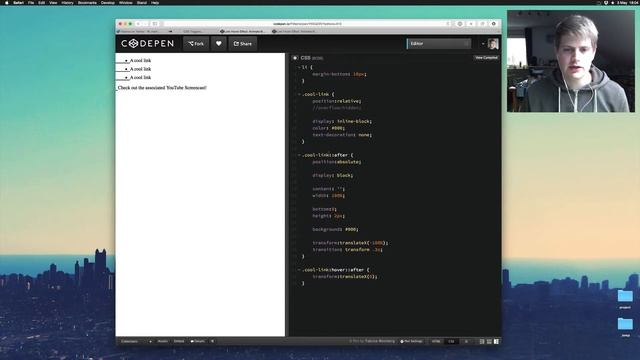Expand the arrow beside the avatar
The width and height of the screenshot is (640, 360).
pyautogui.click(x=483, y=44)
